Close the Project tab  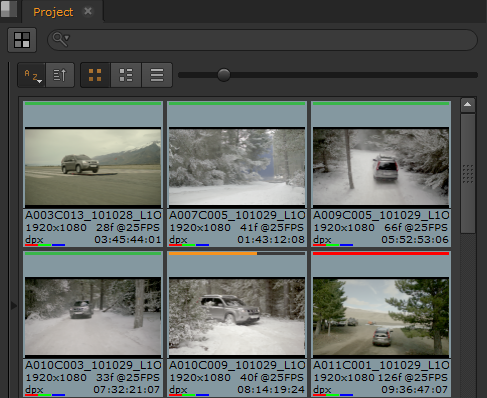pyautogui.click(x=88, y=11)
